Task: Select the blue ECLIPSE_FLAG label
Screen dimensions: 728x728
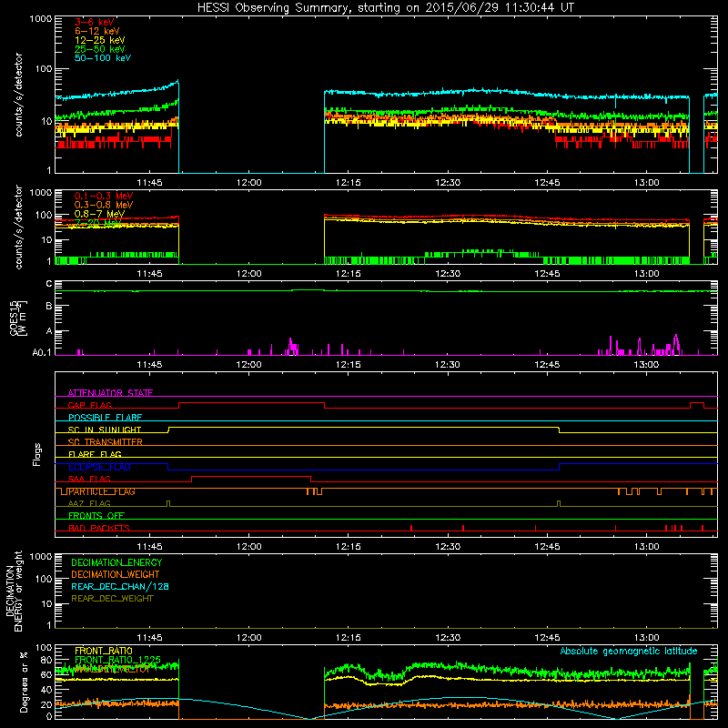Action: (x=99, y=467)
